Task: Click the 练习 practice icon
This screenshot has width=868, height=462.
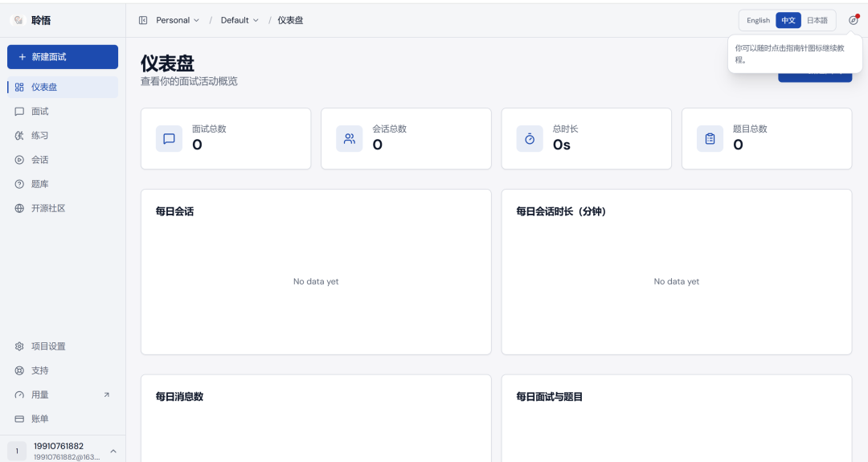Action: [x=19, y=136]
